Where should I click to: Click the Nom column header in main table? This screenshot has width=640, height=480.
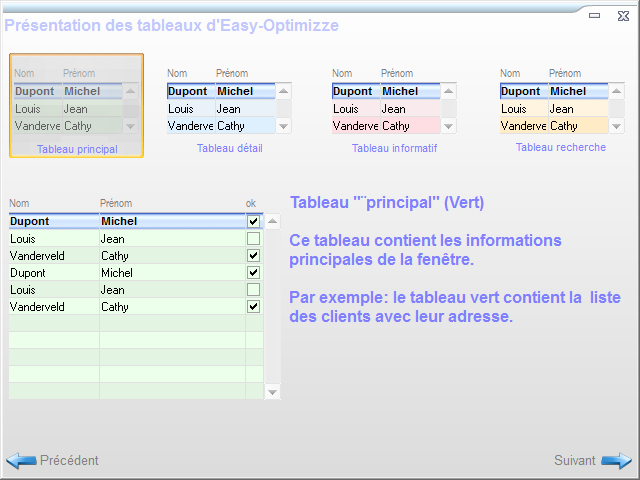19,204
